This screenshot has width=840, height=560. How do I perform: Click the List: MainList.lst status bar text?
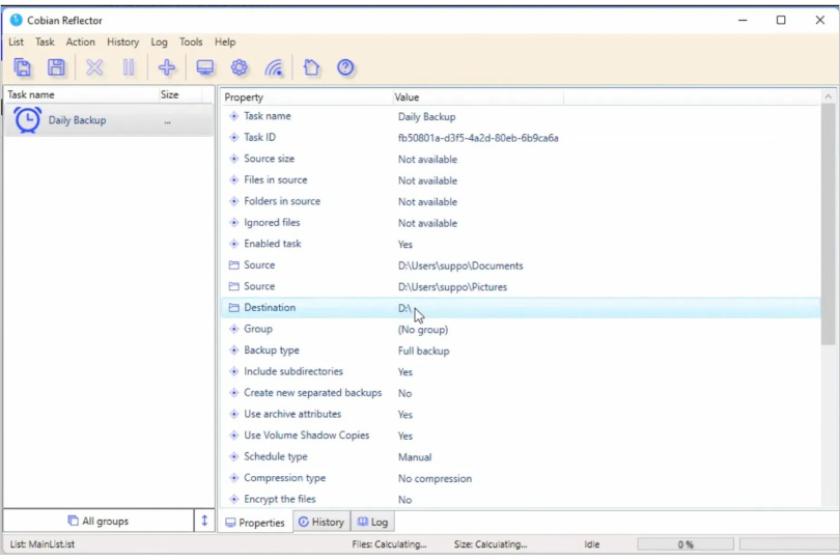(x=42, y=544)
